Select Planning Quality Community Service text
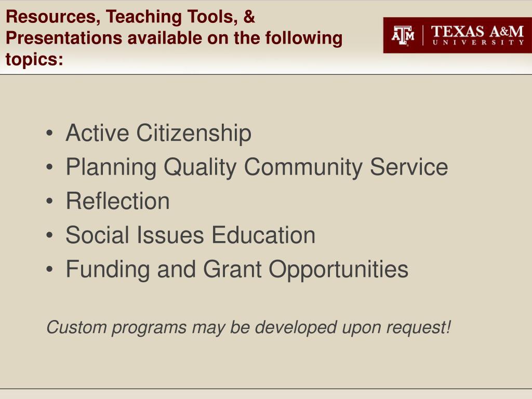This screenshot has height=399, width=532. [257, 167]
